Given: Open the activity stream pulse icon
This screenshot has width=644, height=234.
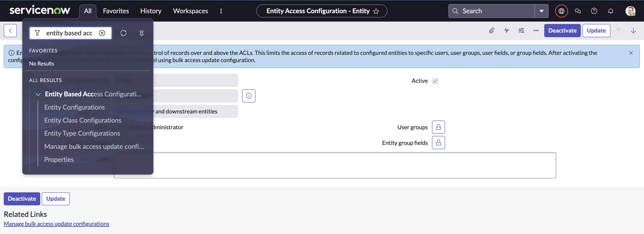Looking at the screenshot, I should click(507, 31).
